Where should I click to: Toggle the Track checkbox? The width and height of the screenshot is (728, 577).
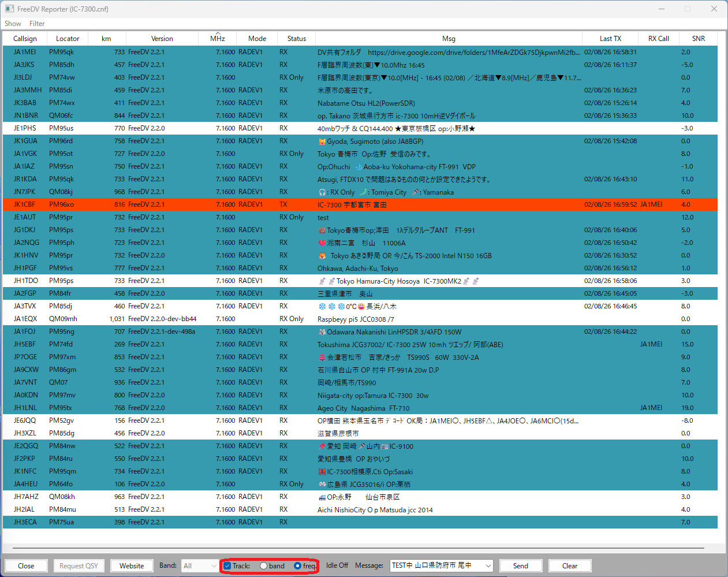pos(227,566)
